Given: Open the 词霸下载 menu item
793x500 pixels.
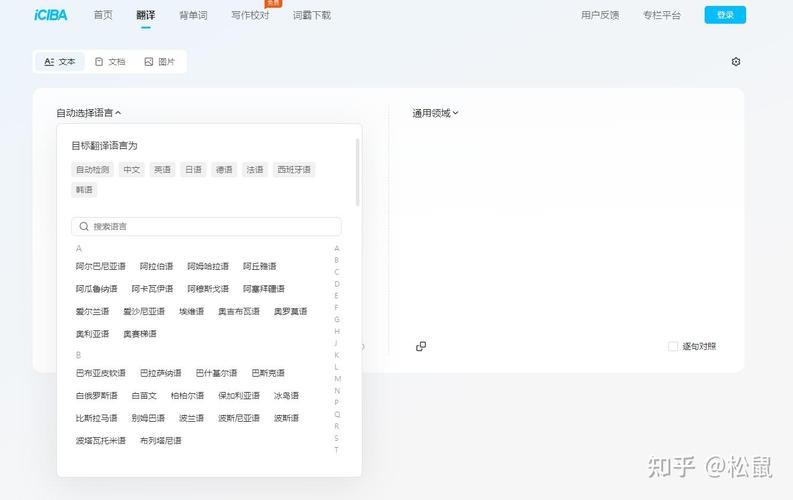Looking at the screenshot, I should pos(312,15).
